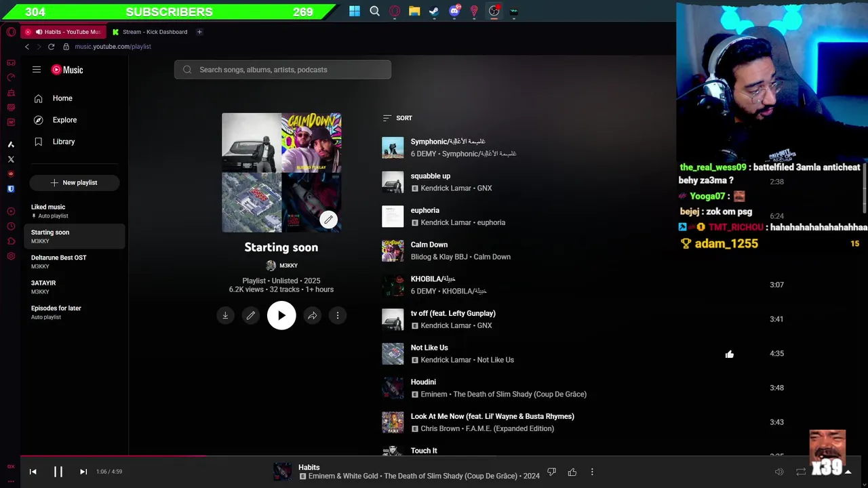Open the playlist three-dot more menu

pyautogui.click(x=338, y=315)
